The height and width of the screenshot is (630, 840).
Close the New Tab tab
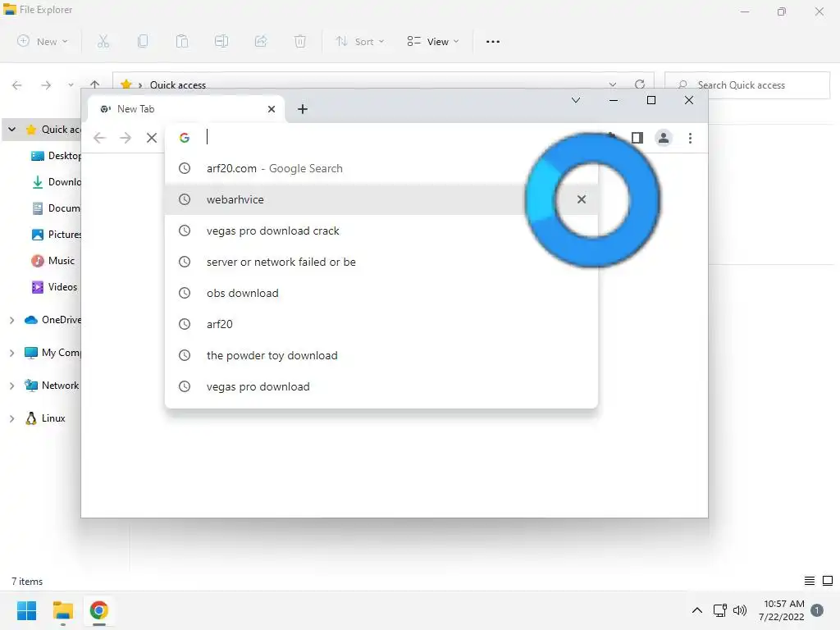tap(272, 109)
